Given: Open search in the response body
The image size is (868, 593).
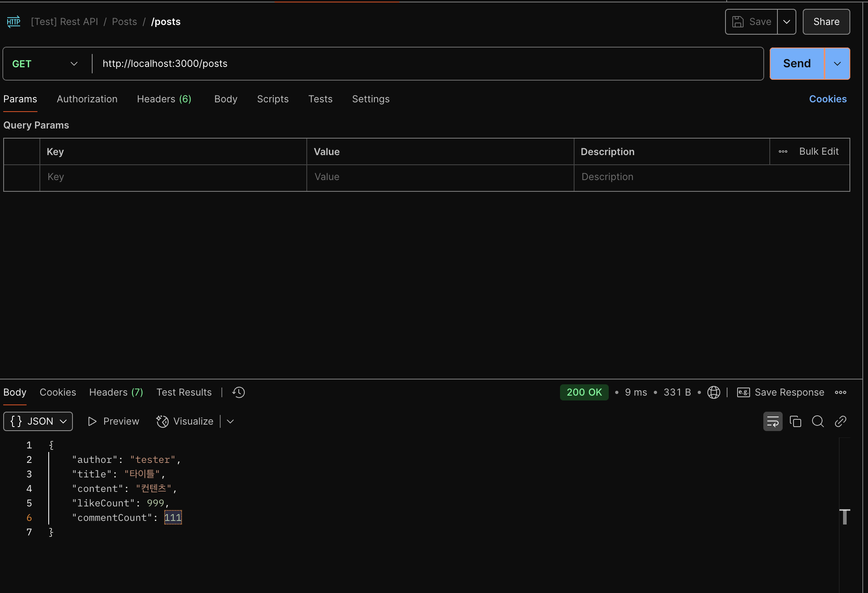Looking at the screenshot, I should pyautogui.click(x=818, y=421).
